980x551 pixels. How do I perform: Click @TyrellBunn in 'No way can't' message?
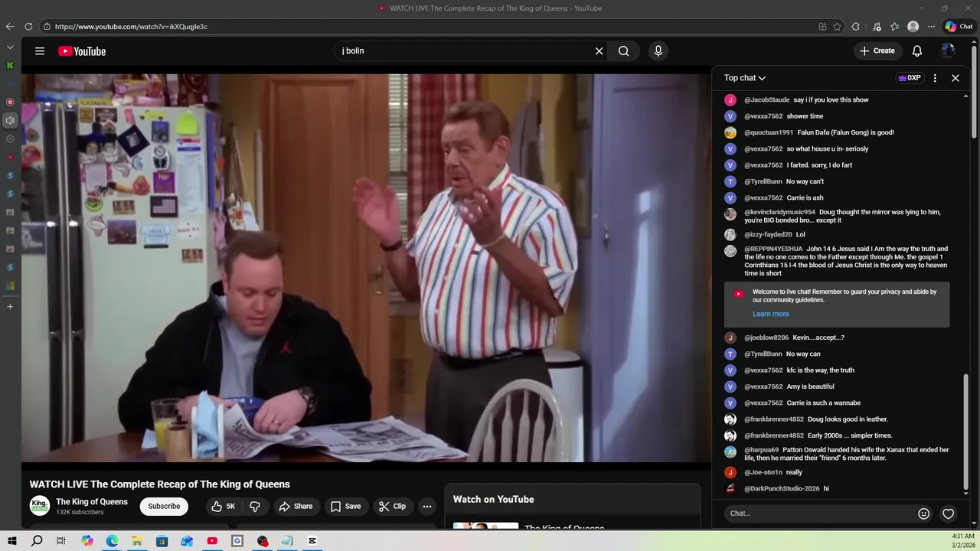tap(763, 182)
